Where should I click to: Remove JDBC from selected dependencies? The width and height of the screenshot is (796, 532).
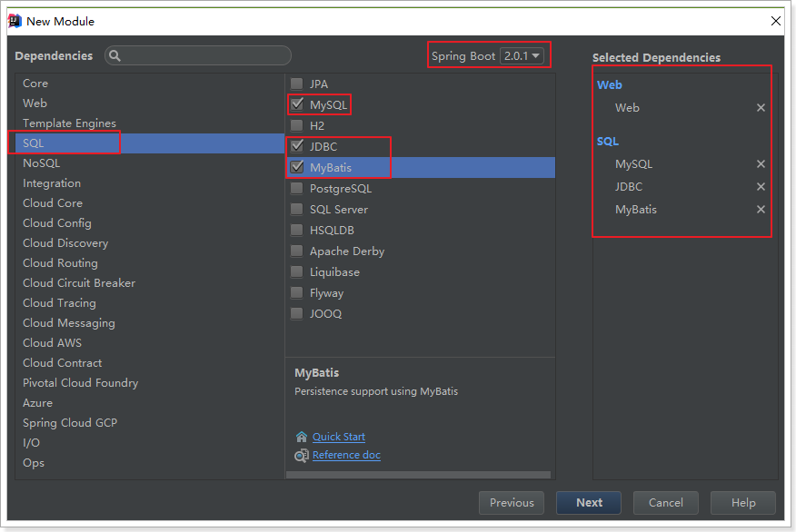point(761,187)
